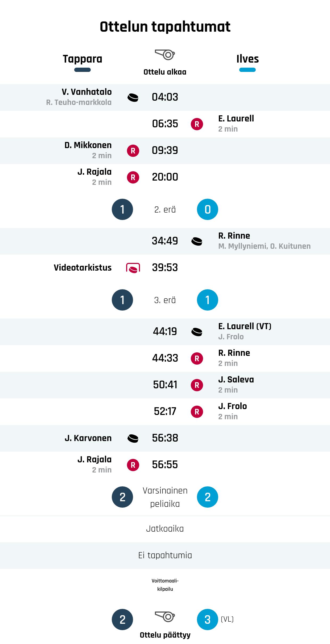Click the Tappara dark-blue color bar
The width and height of the screenshot is (330, 644).
tap(82, 70)
